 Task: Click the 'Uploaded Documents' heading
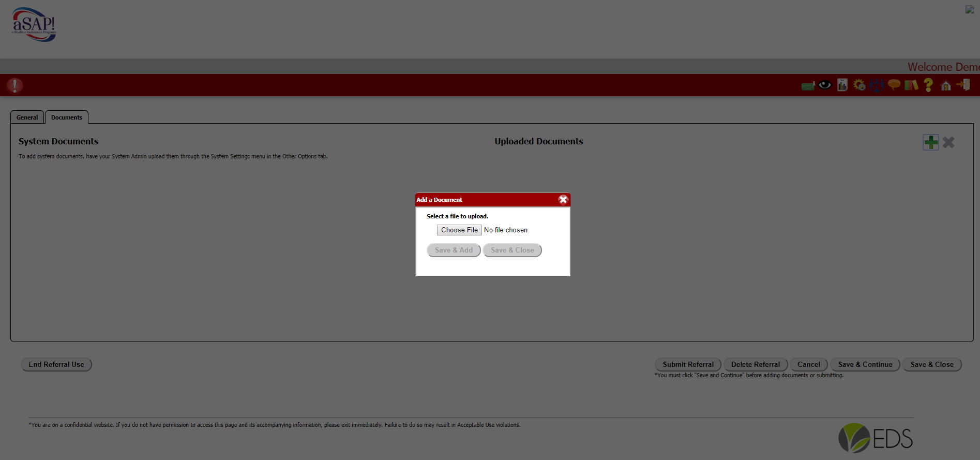point(539,141)
